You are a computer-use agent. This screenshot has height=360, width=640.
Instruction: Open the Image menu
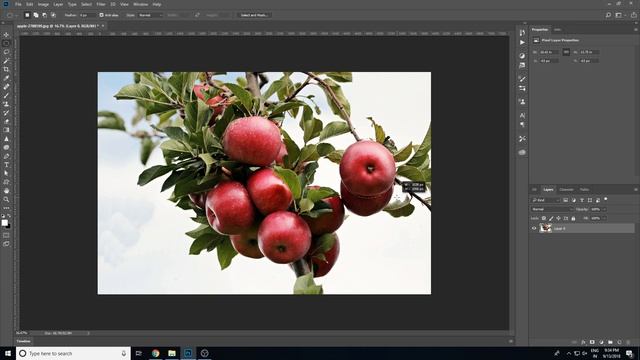(x=43, y=4)
